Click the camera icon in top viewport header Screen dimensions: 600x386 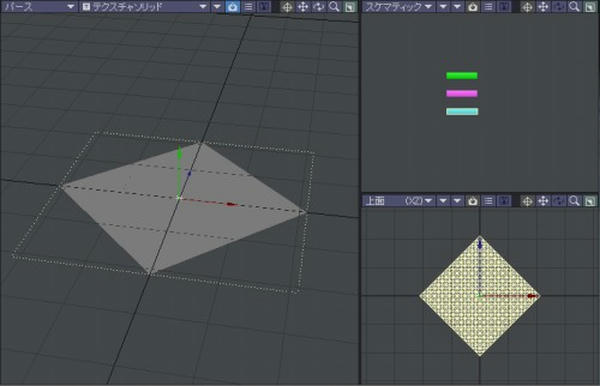pos(473,200)
